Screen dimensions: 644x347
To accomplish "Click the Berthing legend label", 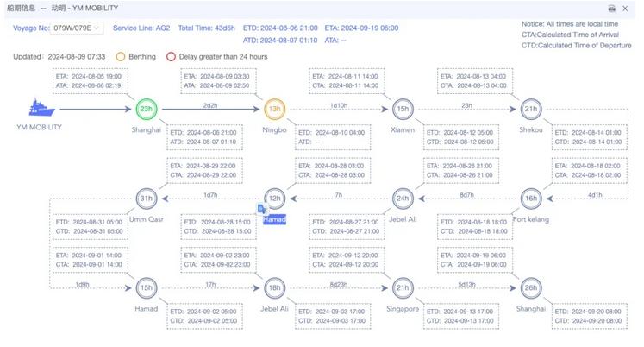I will coord(142,57).
